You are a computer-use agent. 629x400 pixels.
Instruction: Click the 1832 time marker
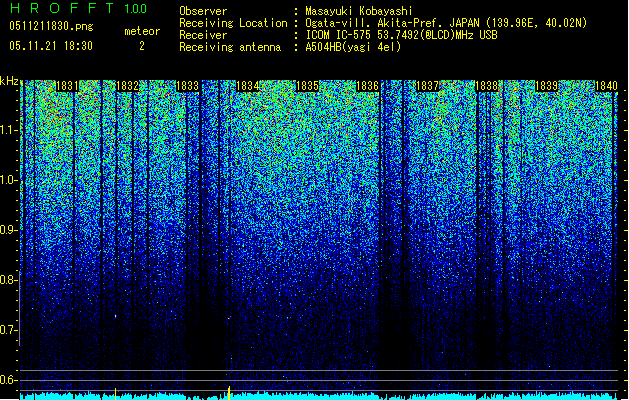(x=127, y=86)
